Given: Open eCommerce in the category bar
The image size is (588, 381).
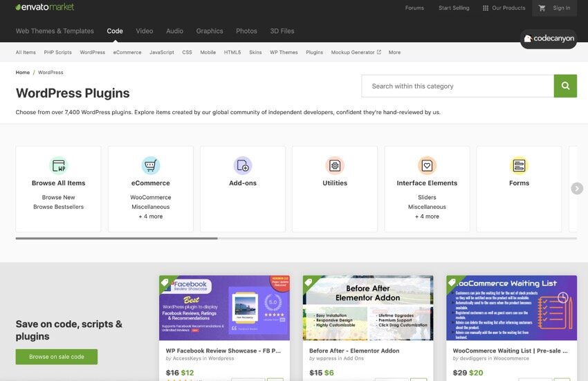Looking at the screenshot, I should coord(127,52).
